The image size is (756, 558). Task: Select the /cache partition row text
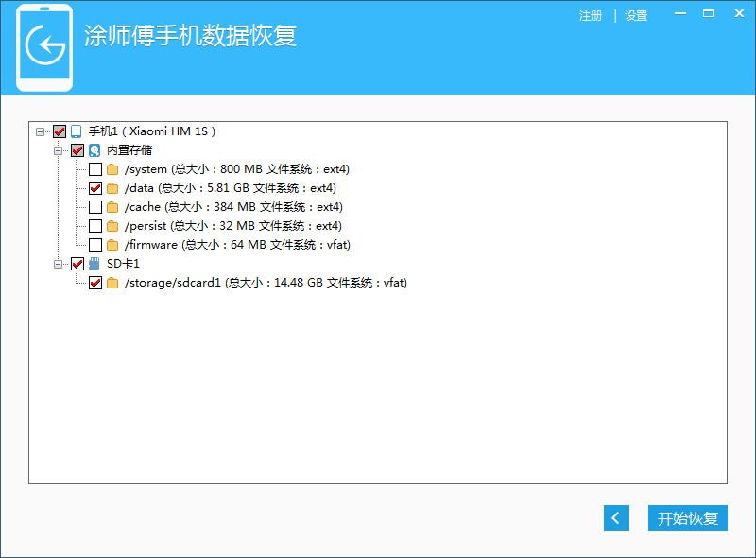pyautogui.click(x=233, y=207)
